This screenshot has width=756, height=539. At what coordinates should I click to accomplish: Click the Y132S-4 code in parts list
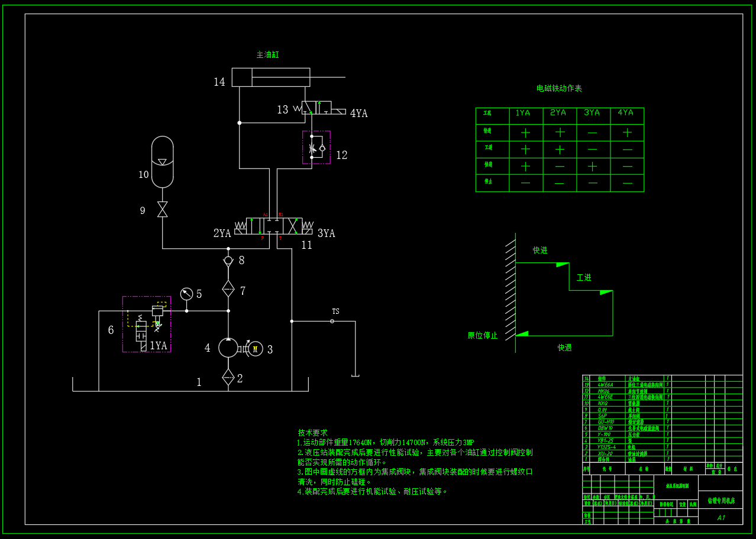coord(607,447)
